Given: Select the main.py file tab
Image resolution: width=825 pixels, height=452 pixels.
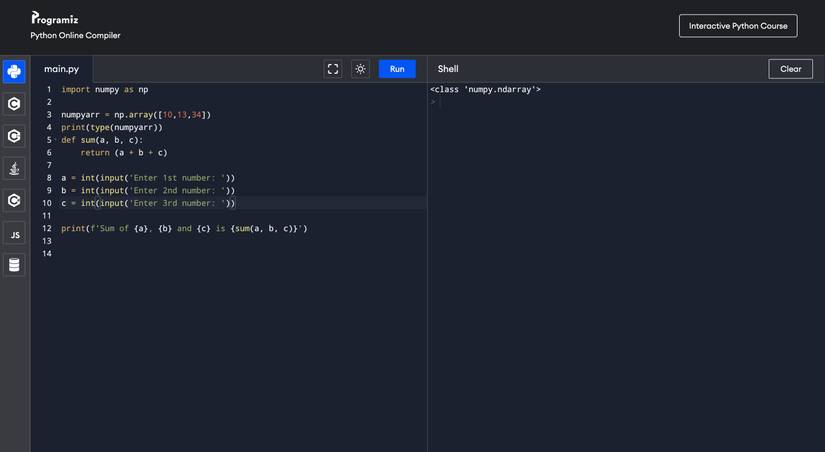Looking at the screenshot, I should [x=61, y=69].
